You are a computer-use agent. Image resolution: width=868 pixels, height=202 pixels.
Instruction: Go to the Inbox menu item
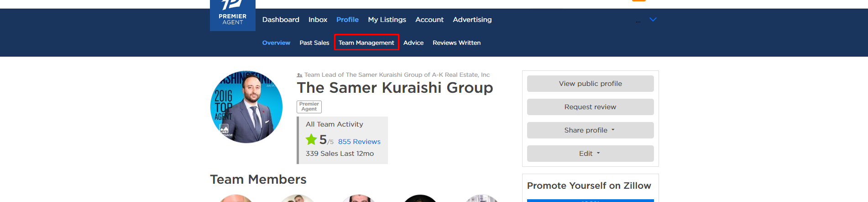(x=318, y=20)
